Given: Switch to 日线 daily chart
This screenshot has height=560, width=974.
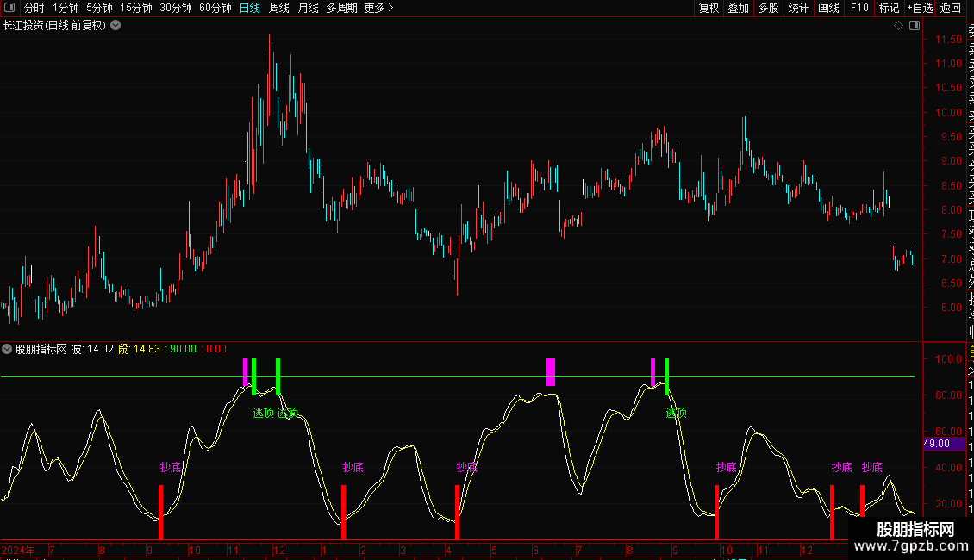Looking at the screenshot, I should [250, 8].
